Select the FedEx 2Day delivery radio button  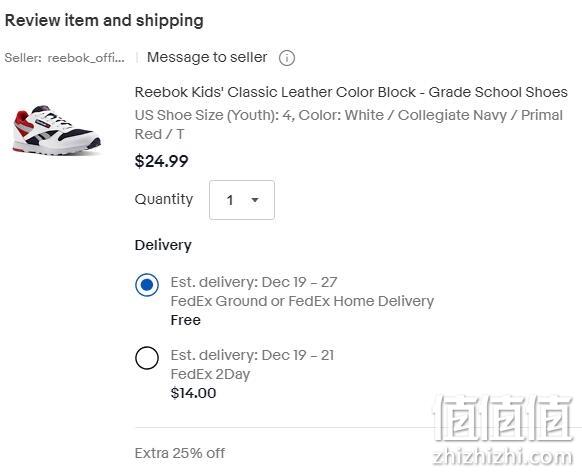pos(147,358)
